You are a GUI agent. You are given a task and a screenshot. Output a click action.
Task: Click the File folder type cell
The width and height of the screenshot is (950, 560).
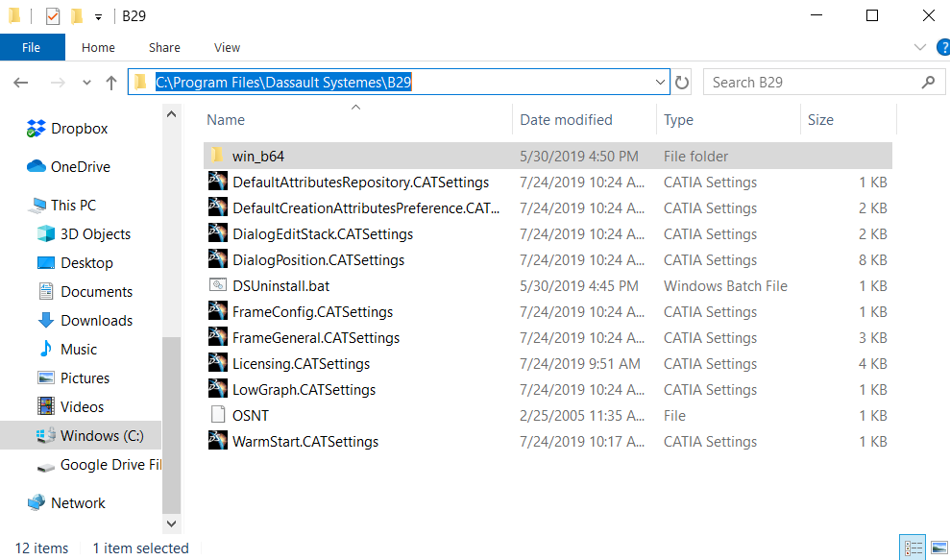pyautogui.click(x=695, y=157)
